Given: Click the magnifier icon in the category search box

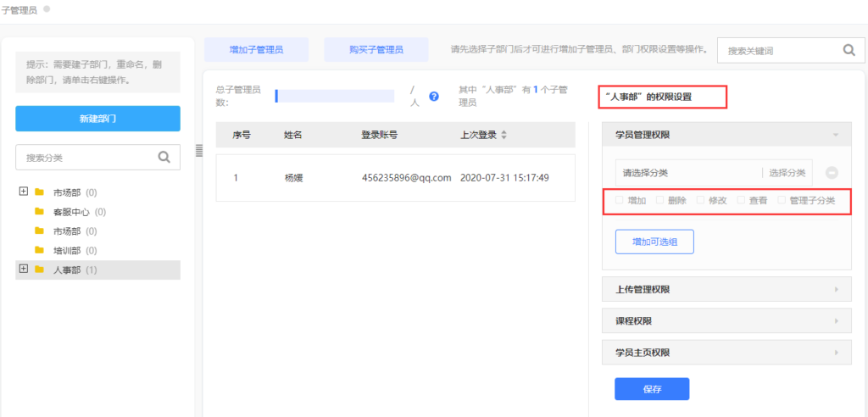Looking at the screenshot, I should tap(164, 157).
